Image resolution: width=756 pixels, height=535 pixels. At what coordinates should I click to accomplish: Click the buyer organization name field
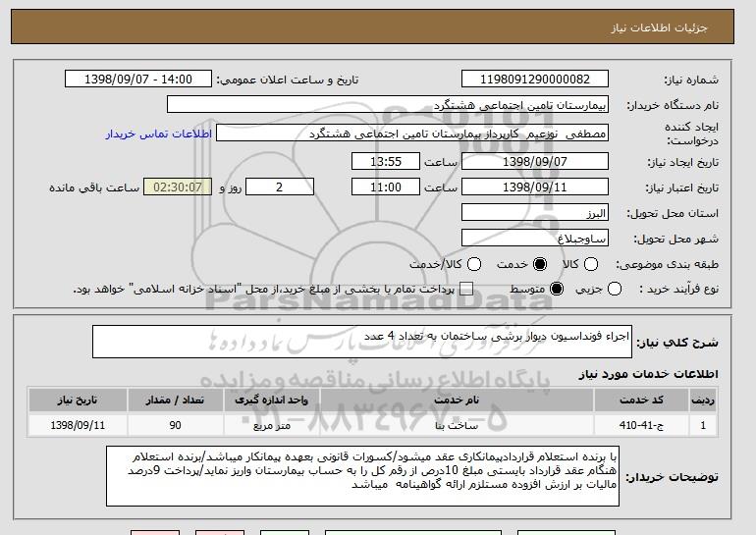(x=388, y=104)
